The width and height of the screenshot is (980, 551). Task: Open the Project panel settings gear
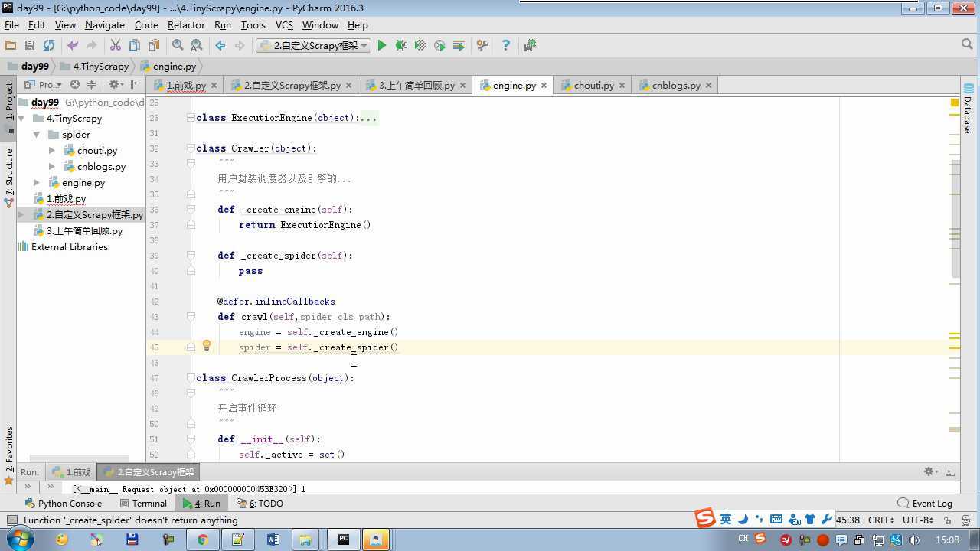pyautogui.click(x=115, y=85)
